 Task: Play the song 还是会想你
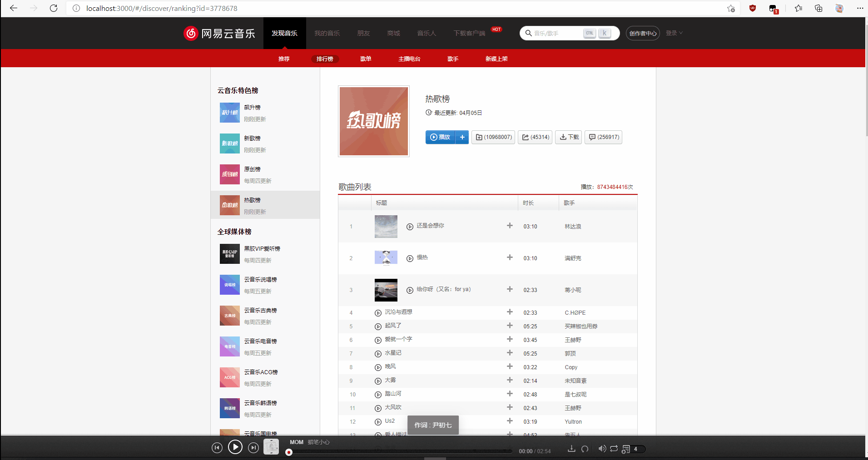point(410,227)
